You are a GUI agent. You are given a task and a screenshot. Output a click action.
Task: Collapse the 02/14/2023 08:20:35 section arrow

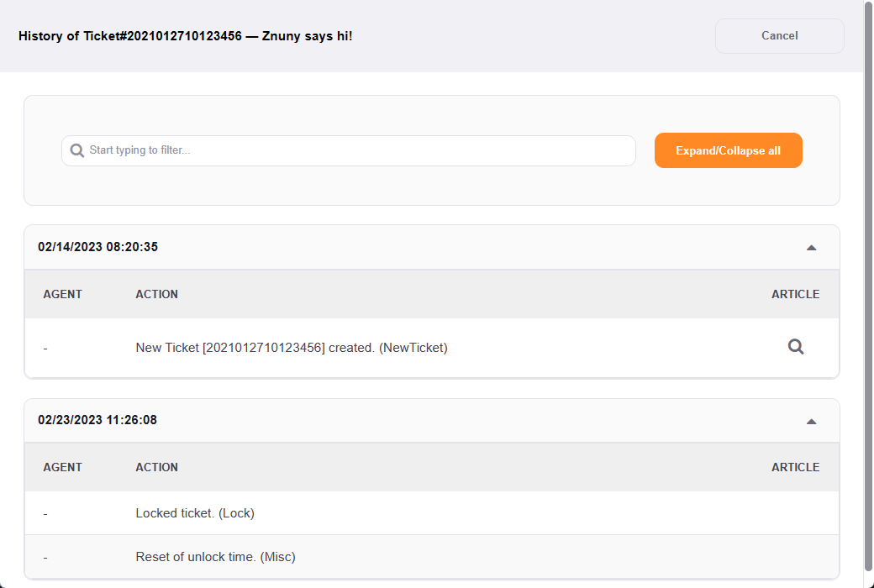pos(811,248)
